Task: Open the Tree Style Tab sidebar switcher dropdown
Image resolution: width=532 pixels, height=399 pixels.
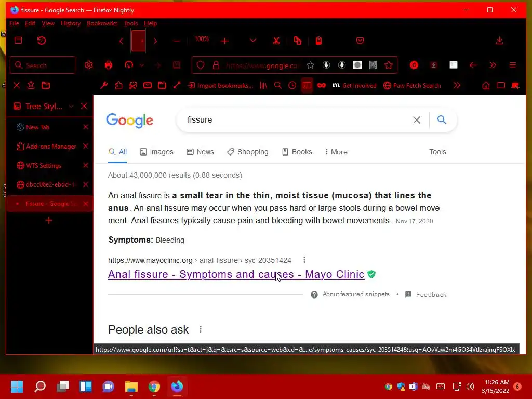Action: click(x=71, y=106)
